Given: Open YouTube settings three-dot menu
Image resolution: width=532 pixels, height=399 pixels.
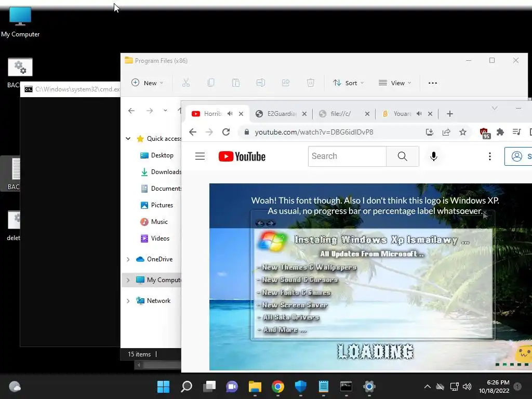Looking at the screenshot, I should click(489, 156).
